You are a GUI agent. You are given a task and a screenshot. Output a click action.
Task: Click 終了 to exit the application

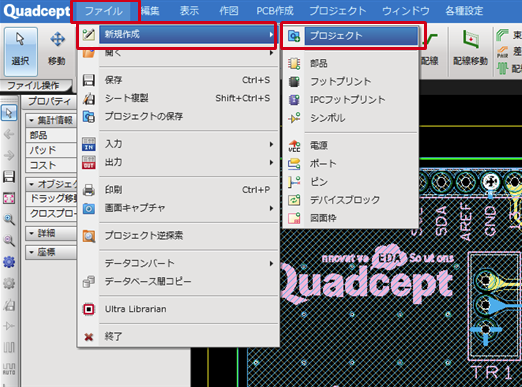click(x=178, y=336)
